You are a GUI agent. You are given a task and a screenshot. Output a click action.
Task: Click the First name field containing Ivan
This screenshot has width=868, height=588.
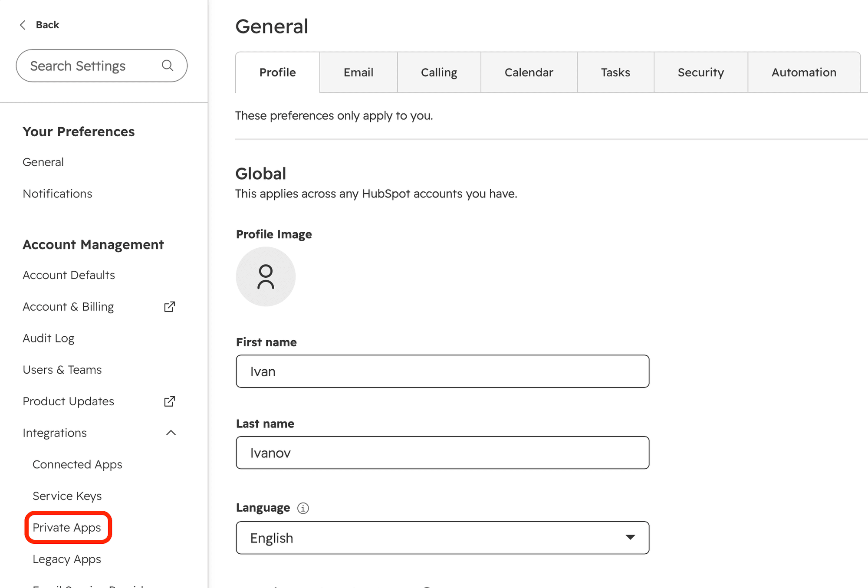click(x=443, y=371)
